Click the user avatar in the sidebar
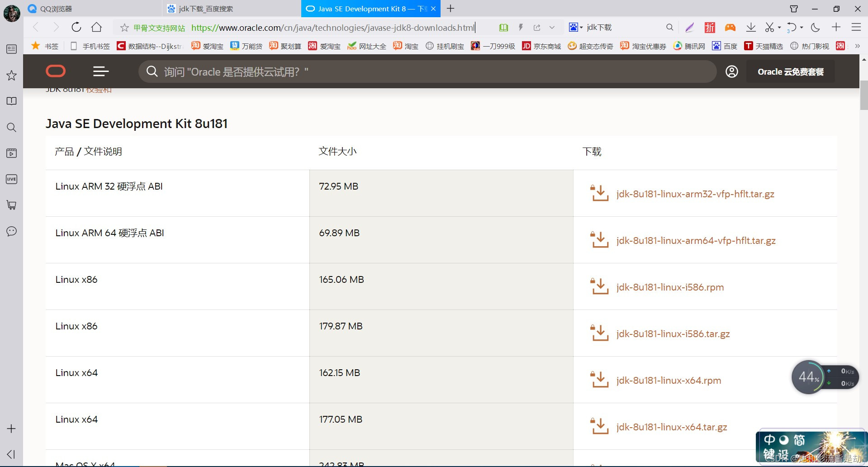The image size is (868, 467). (x=12, y=13)
